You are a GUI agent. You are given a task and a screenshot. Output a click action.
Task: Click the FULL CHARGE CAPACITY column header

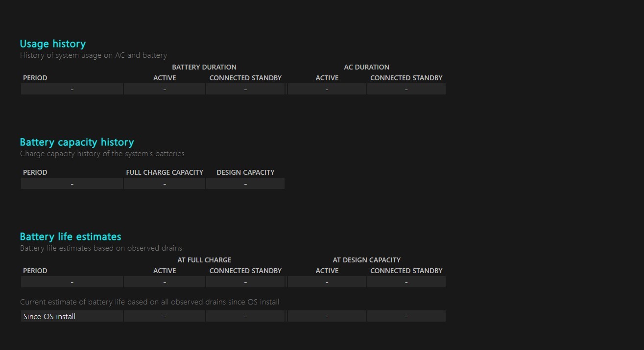(165, 172)
